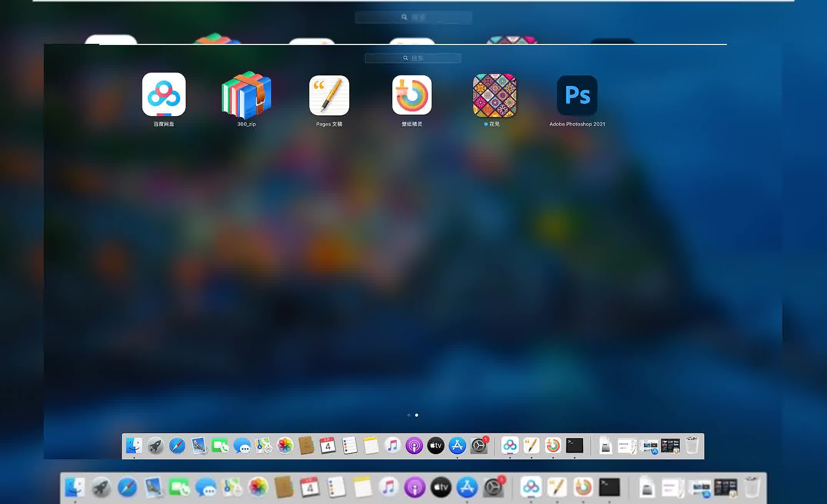827x504 pixels.
Task: Open App Store in the inner sharp dock
Action: tap(457, 446)
